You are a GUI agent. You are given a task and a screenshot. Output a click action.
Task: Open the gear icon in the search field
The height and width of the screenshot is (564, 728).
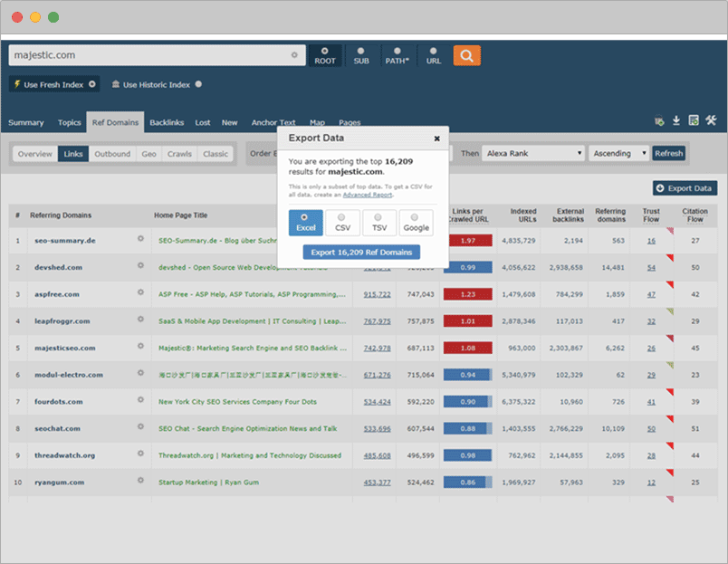point(294,55)
